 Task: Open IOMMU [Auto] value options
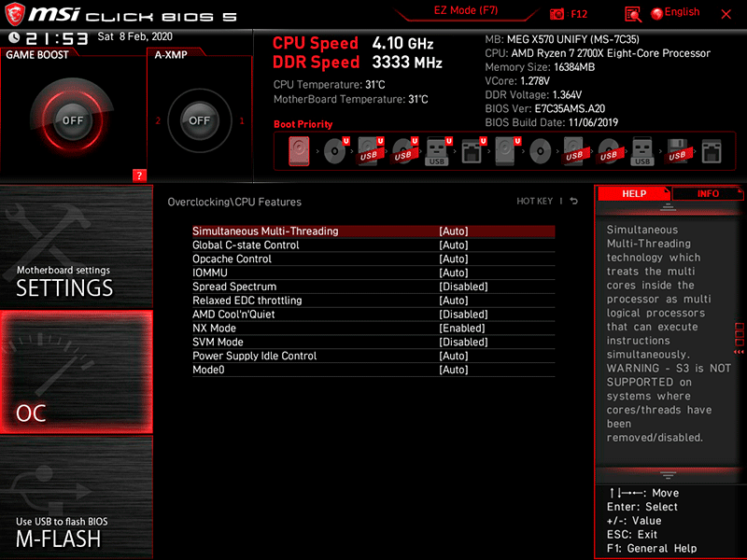(454, 273)
